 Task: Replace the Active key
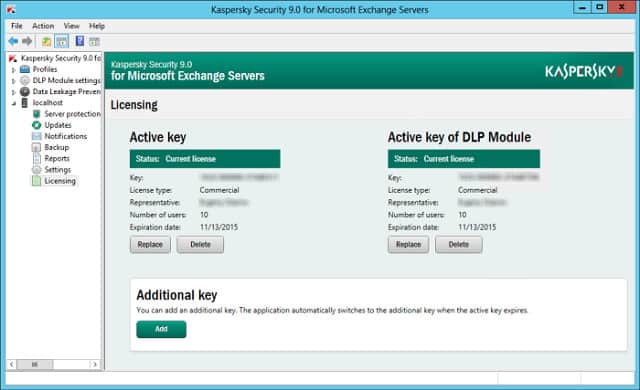(x=150, y=245)
